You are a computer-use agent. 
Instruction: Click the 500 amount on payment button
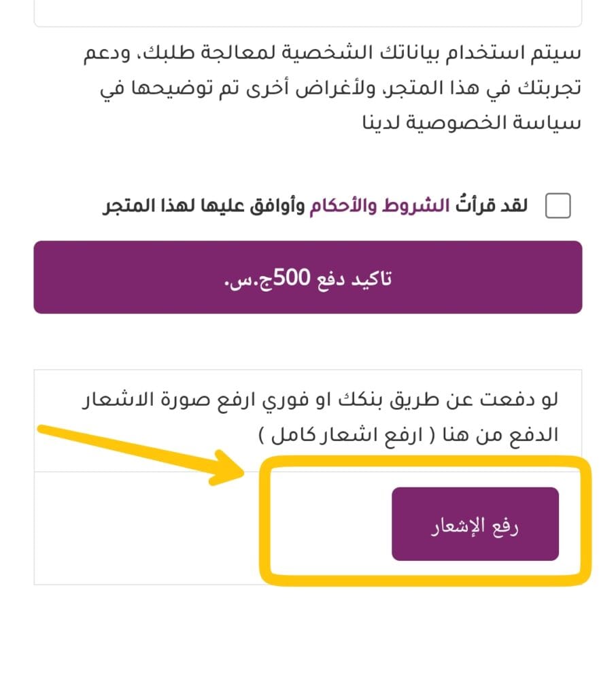pyautogui.click(x=292, y=277)
